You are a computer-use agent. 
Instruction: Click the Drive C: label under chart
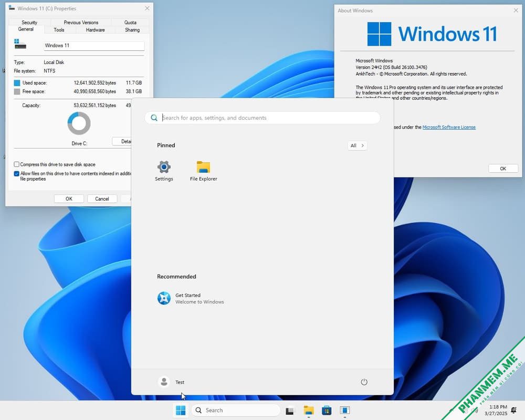pos(79,143)
